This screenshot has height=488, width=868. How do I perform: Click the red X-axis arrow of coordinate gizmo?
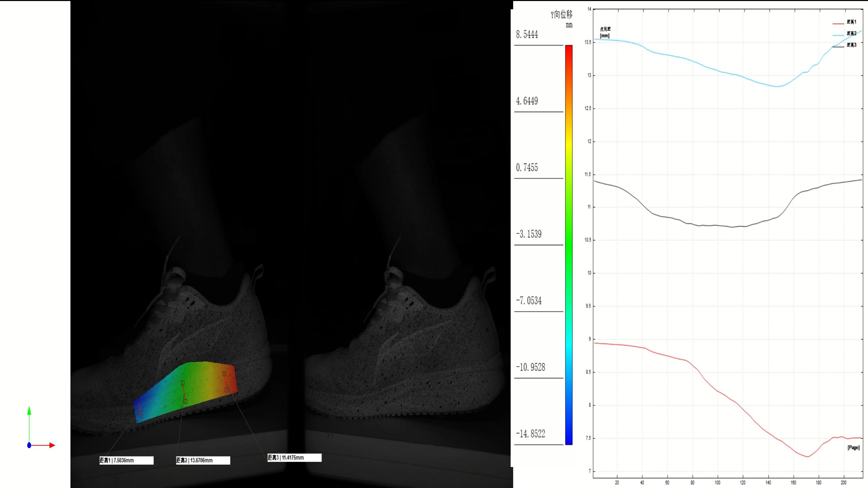coord(52,445)
